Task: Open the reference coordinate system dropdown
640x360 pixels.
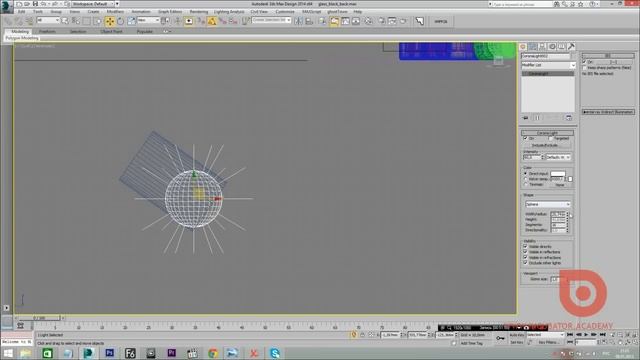Action: pos(148,20)
